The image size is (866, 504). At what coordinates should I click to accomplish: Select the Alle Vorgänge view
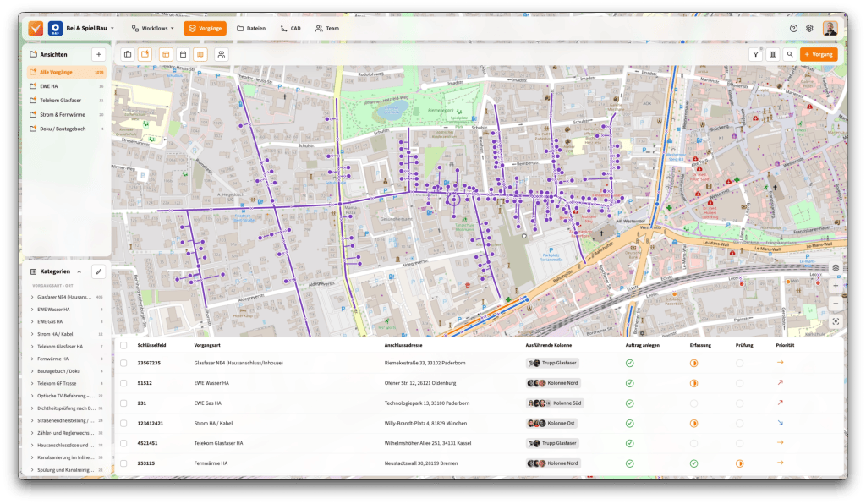pyautogui.click(x=66, y=72)
